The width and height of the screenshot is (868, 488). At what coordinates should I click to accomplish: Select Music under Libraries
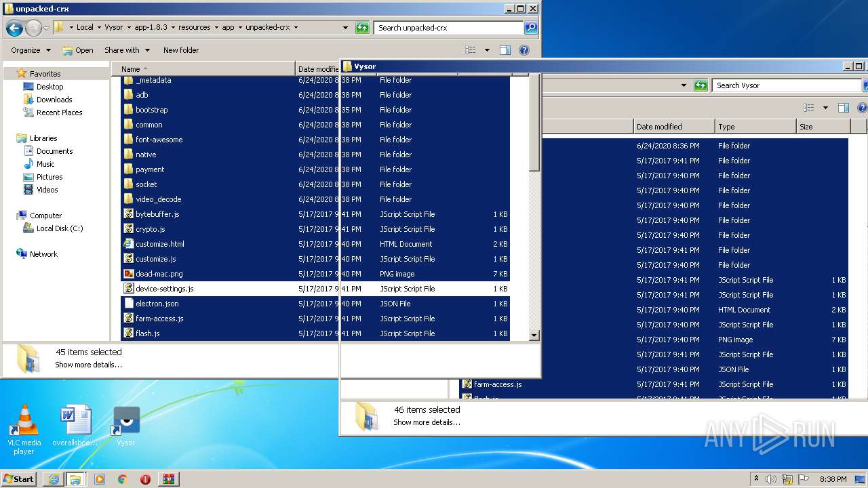click(x=45, y=164)
